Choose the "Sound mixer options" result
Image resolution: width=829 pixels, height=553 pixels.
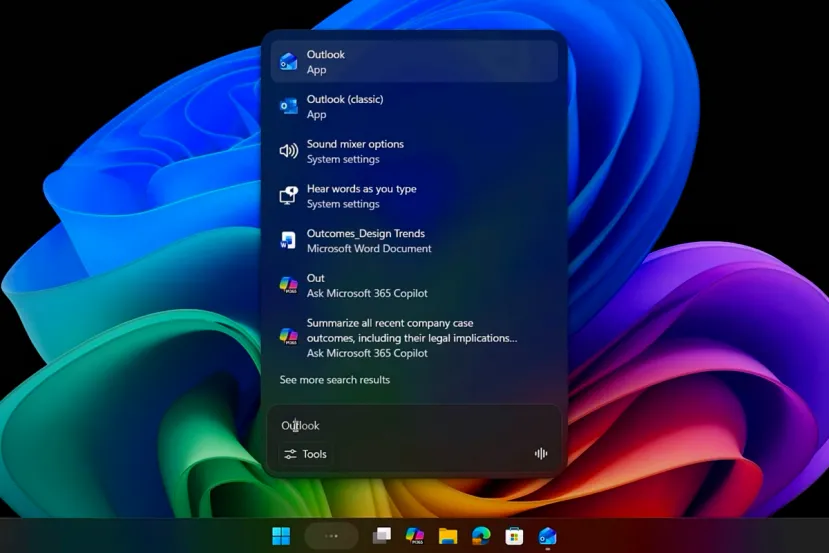click(414, 151)
